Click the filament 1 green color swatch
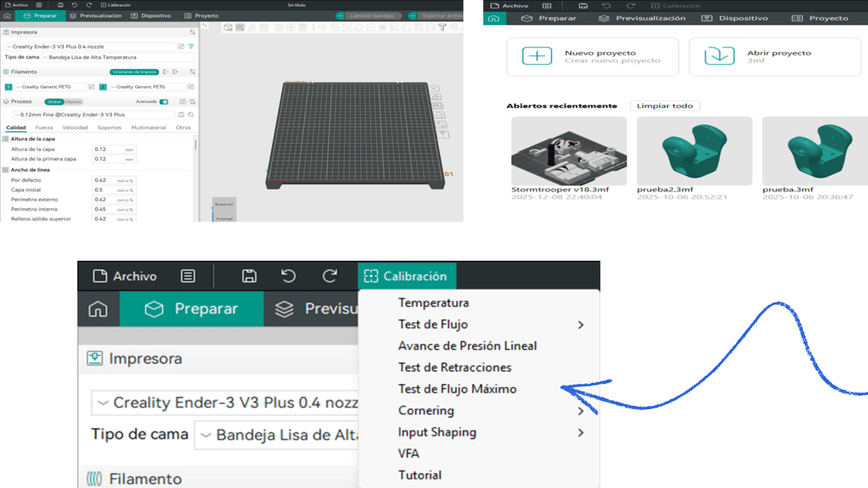The width and height of the screenshot is (868, 488). coord(9,87)
